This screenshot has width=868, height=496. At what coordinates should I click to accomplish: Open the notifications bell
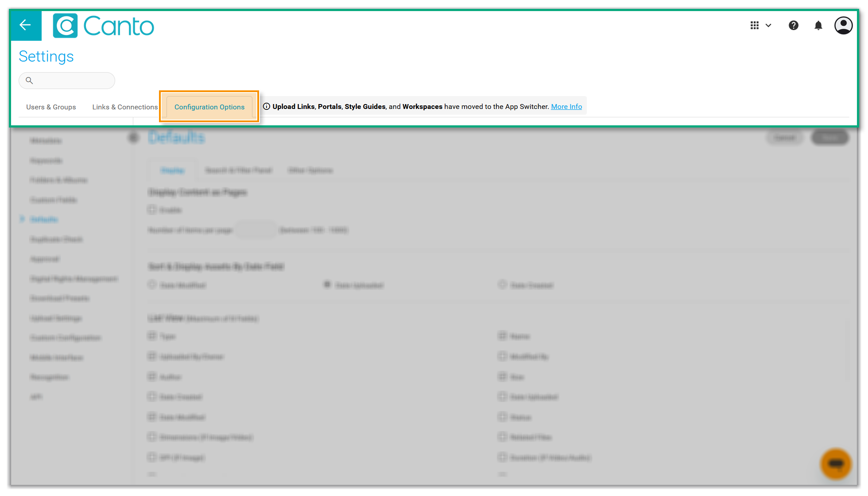[818, 26]
